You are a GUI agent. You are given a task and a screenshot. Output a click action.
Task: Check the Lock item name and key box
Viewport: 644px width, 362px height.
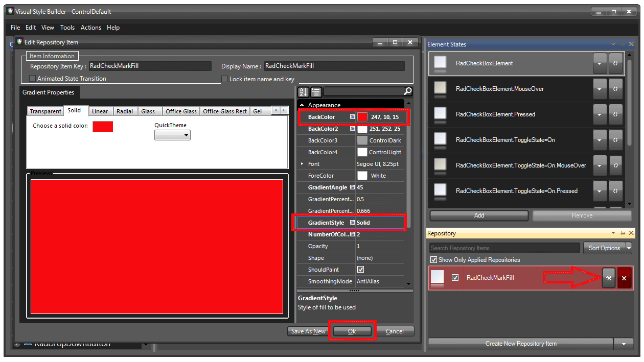(x=224, y=79)
